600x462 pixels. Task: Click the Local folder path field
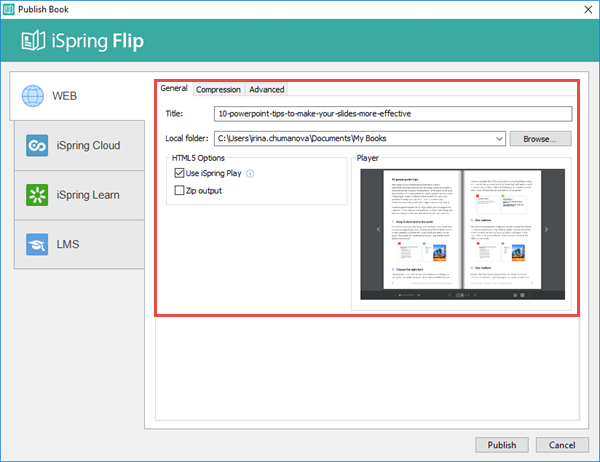360,139
